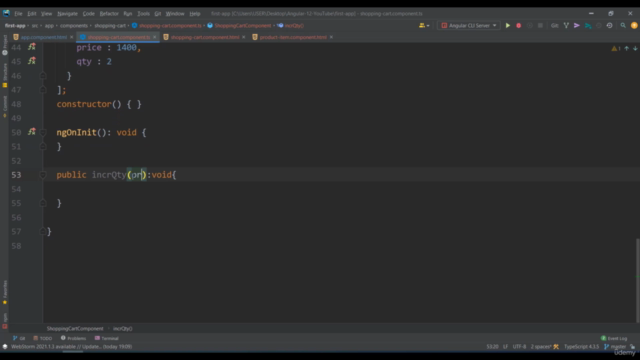Viewport: 640px width, 360px height.
Task: Click components breadcrumb in navigation bar
Action: [x=73, y=25]
